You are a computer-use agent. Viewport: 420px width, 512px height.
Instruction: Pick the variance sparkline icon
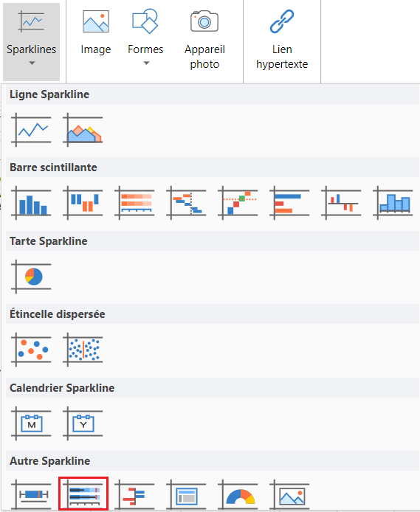click(341, 203)
